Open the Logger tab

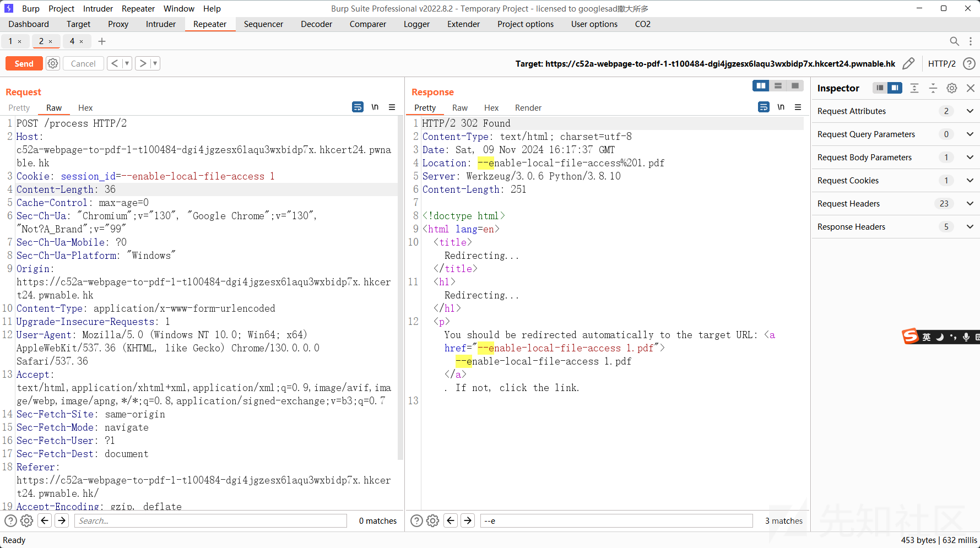point(416,24)
